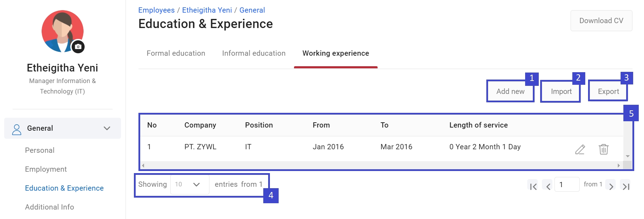
Task: Click the Import button
Action: [x=561, y=91]
